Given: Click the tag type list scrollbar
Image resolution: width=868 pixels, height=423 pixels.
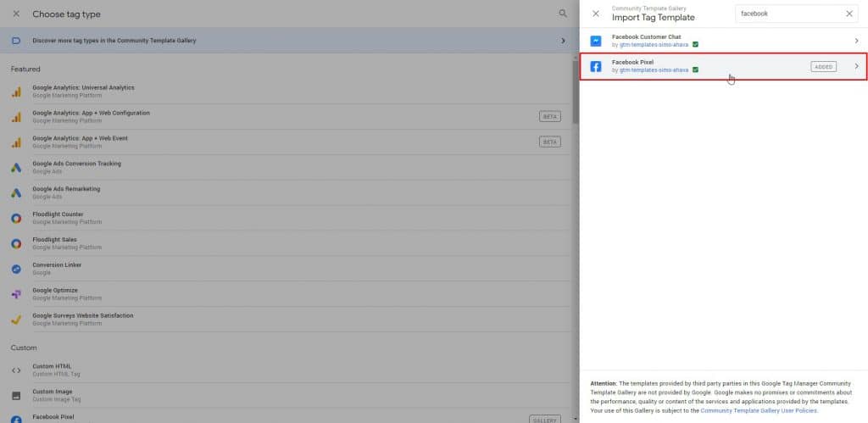Looking at the screenshot, I should click(x=576, y=92).
